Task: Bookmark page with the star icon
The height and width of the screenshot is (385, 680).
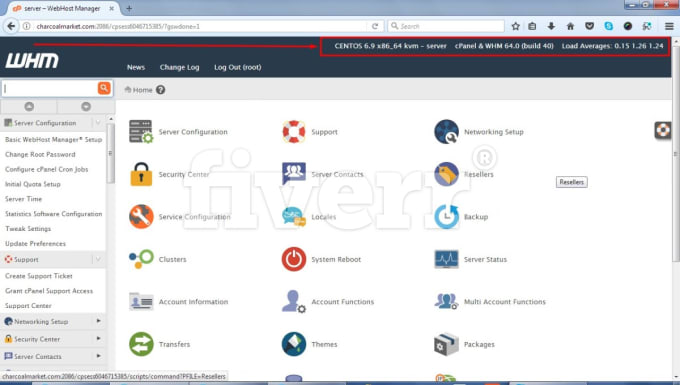Action: pos(515,26)
